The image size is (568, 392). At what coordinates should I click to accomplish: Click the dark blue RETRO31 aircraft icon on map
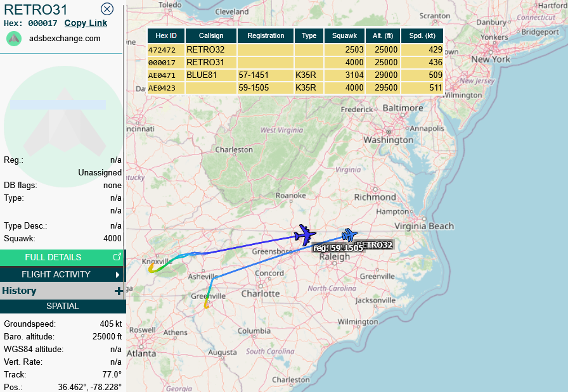tap(305, 236)
